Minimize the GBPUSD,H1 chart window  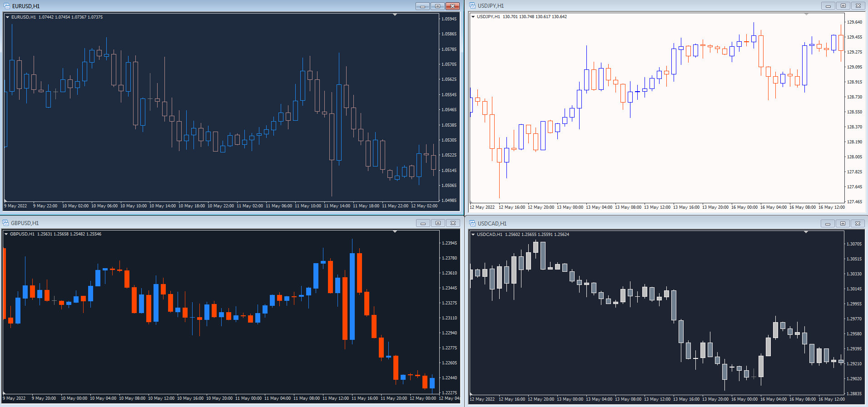point(423,223)
